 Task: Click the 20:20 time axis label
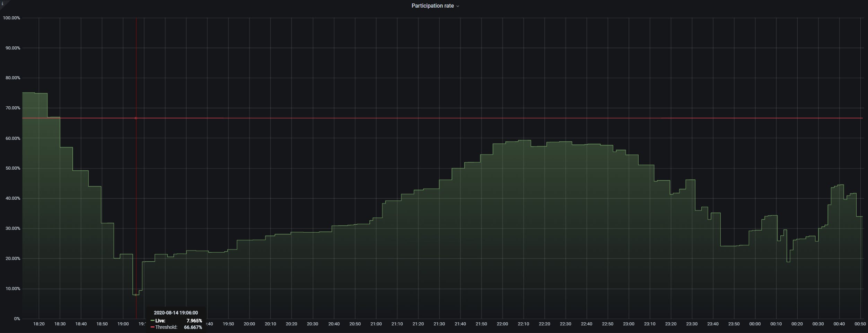(291, 324)
